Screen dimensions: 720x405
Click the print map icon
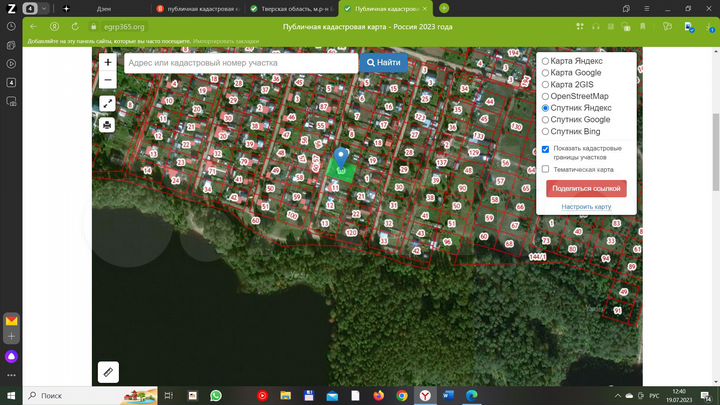click(107, 125)
